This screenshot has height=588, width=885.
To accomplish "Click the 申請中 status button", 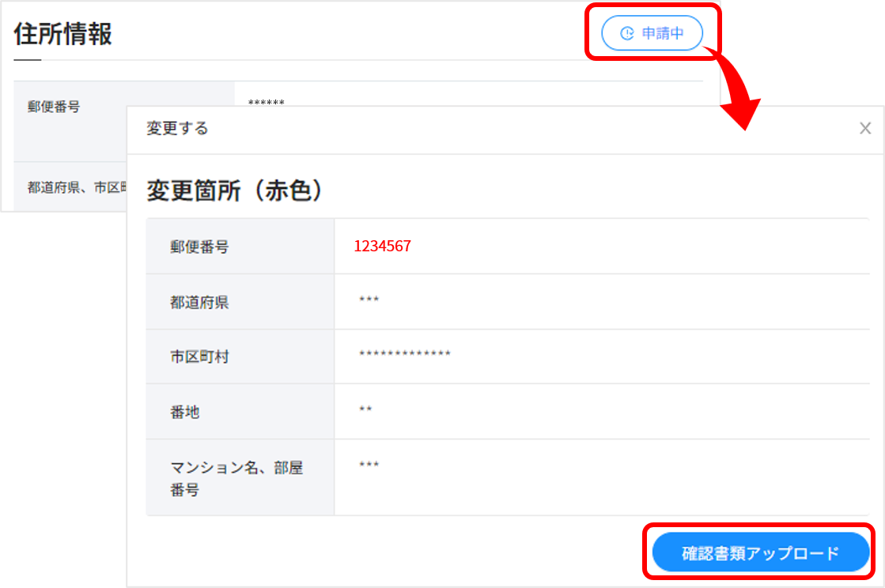I will point(652,33).
